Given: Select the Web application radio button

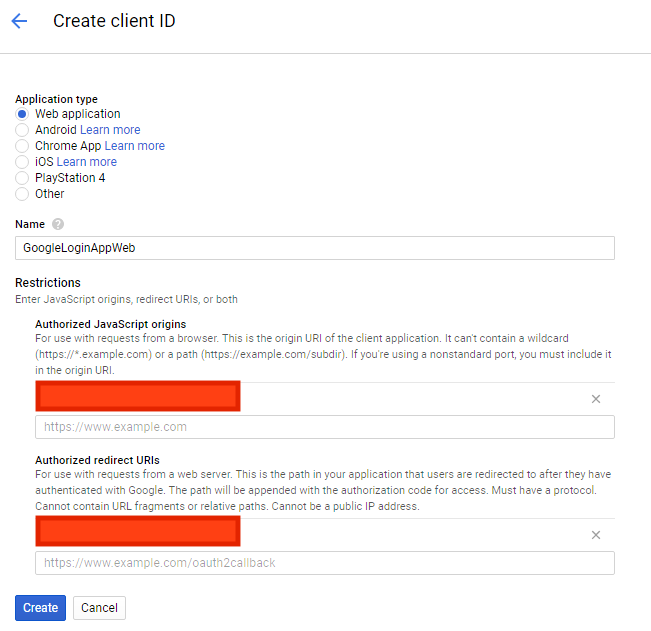Looking at the screenshot, I should [x=22, y=114].
